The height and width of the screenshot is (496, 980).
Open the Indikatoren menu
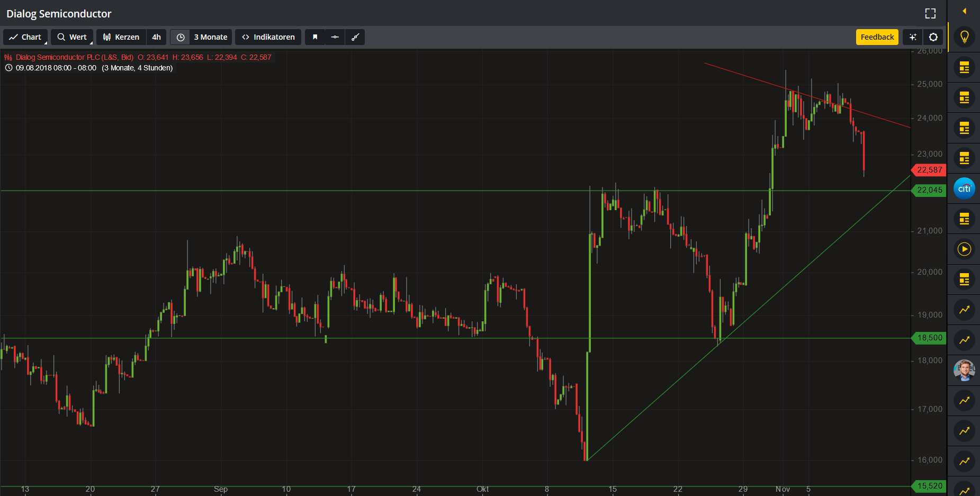click(268, 37)
